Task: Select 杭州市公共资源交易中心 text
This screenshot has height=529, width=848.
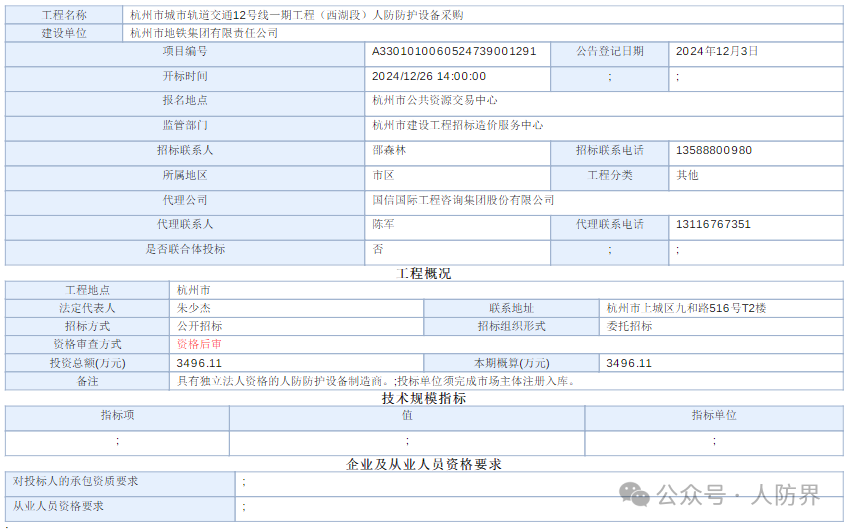Action: pos(435,101)
